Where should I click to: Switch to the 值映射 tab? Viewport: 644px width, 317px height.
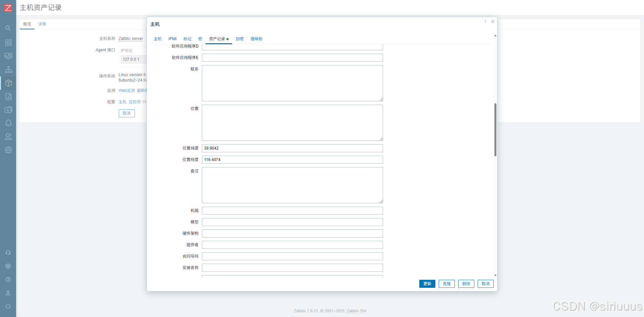pyautogui.click(x=256, y=39)
